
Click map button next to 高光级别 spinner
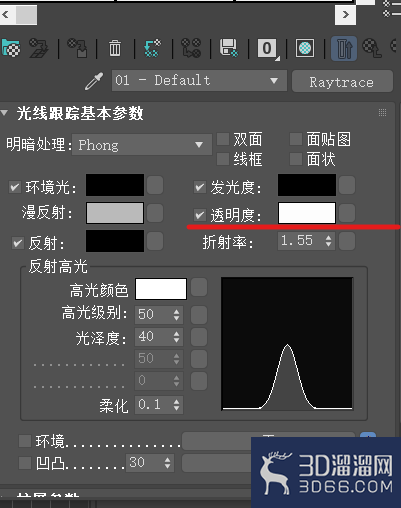199,315
